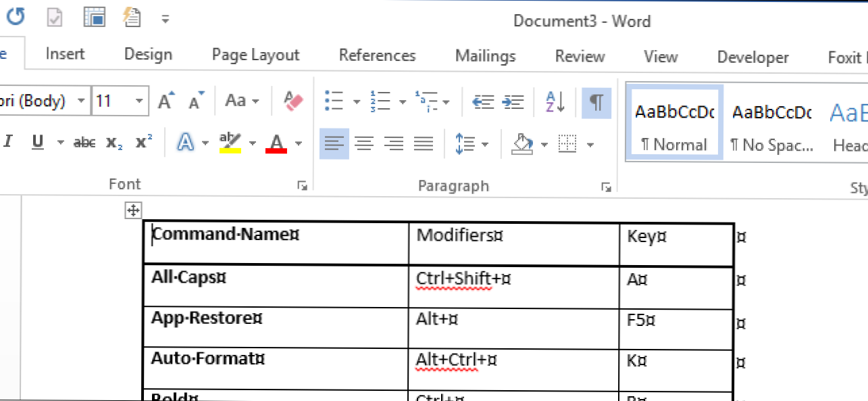Apply the No Spacing style
The image size is (868, 401).
tap(771, 123)
